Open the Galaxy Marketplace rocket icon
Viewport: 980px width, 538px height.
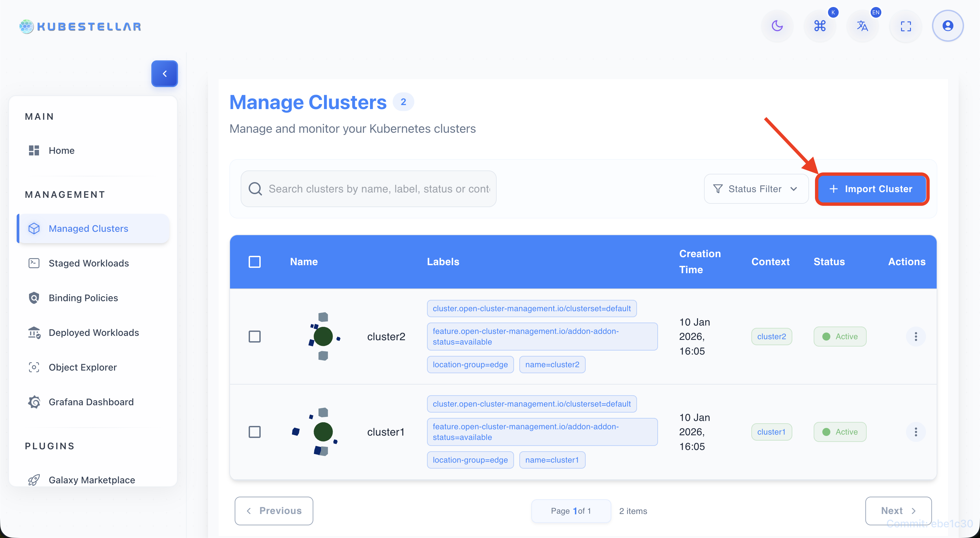[34, 480]
